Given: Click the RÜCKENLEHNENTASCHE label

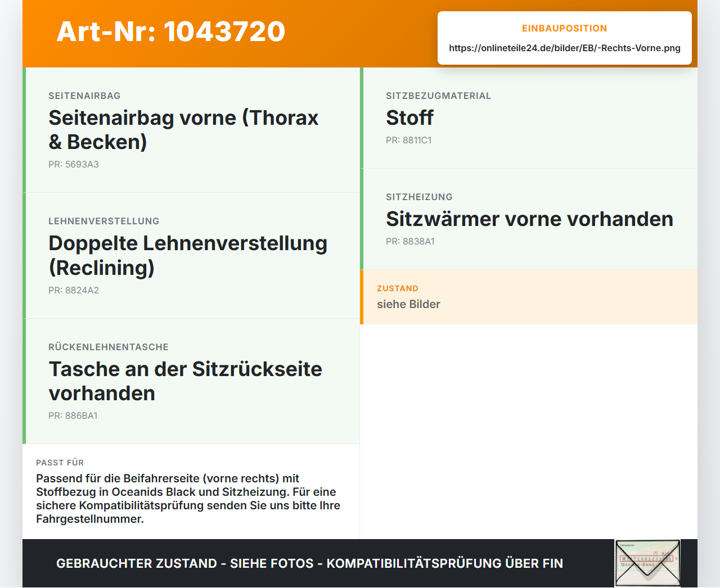Looking at the screenshot, I should (x=109, y=347).
